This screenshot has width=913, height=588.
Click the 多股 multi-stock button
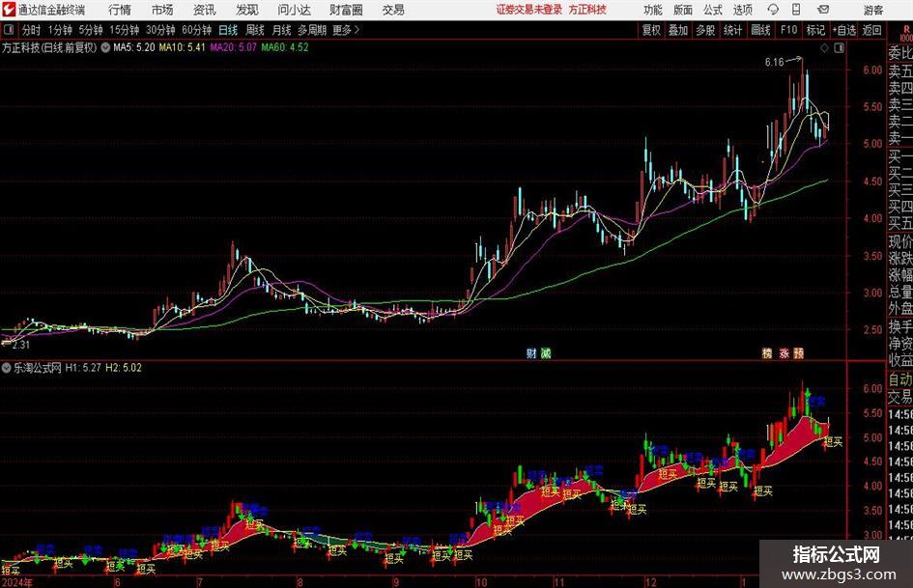(x=705, y=30)
